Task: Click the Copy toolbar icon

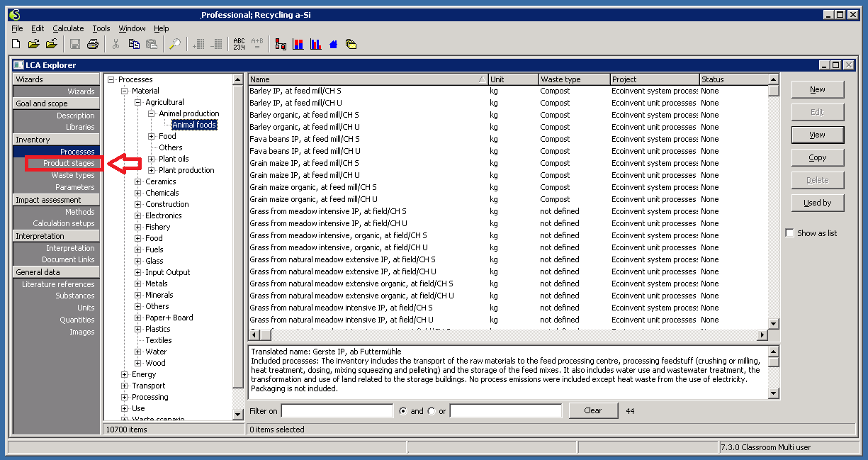Action: (x=134, y=44)
